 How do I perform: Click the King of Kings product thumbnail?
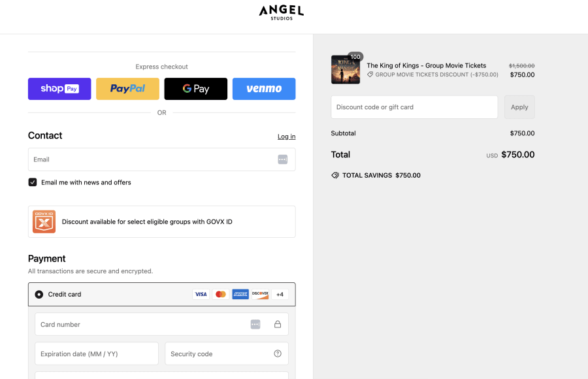pyautogui.click(x=345, y=70)
